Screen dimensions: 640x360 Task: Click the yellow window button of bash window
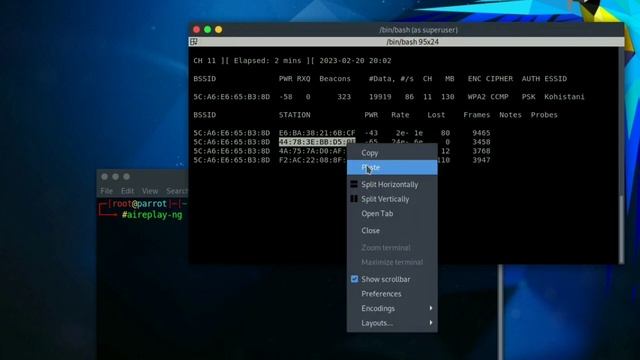tap(218, 29)
